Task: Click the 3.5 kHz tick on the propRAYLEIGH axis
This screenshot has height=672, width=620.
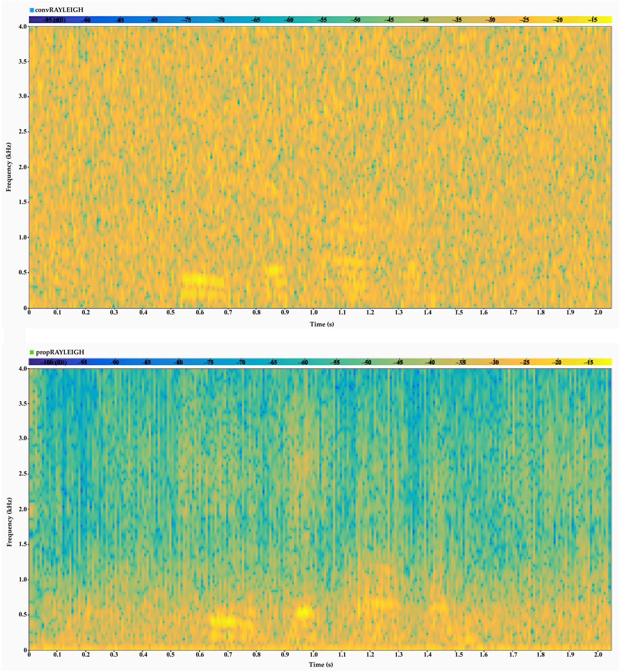Action: [x=22, y=404]
